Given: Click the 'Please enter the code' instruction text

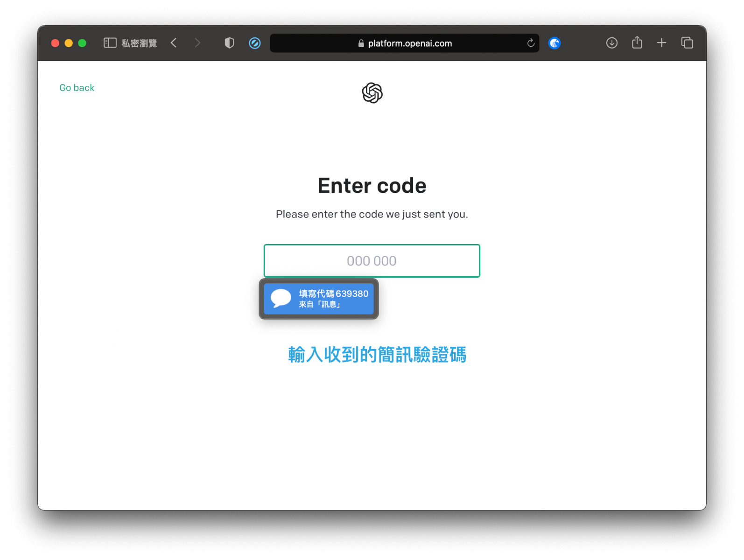Looking at the screenshot, I should 372,214.
